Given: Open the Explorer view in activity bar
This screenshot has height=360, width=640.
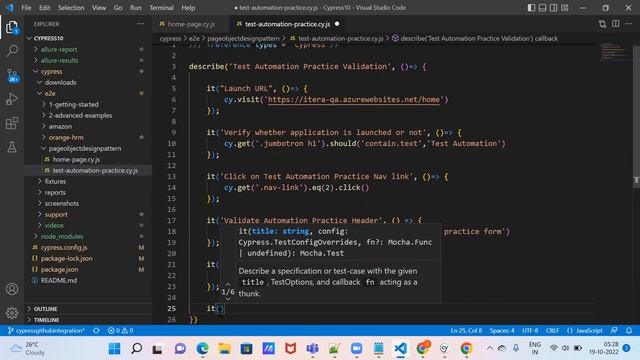Looking at the screenshot, I should click(12, 27).
